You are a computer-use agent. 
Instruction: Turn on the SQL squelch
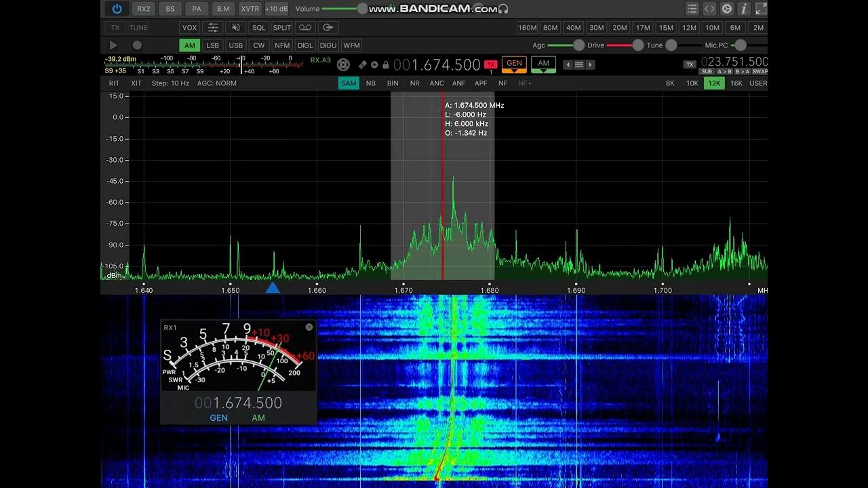[x=259, y=28]
